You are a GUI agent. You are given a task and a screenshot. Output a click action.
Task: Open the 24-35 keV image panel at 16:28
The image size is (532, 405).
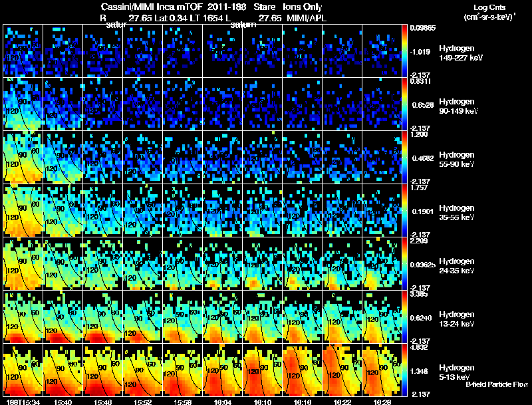(x=382, y=264)
